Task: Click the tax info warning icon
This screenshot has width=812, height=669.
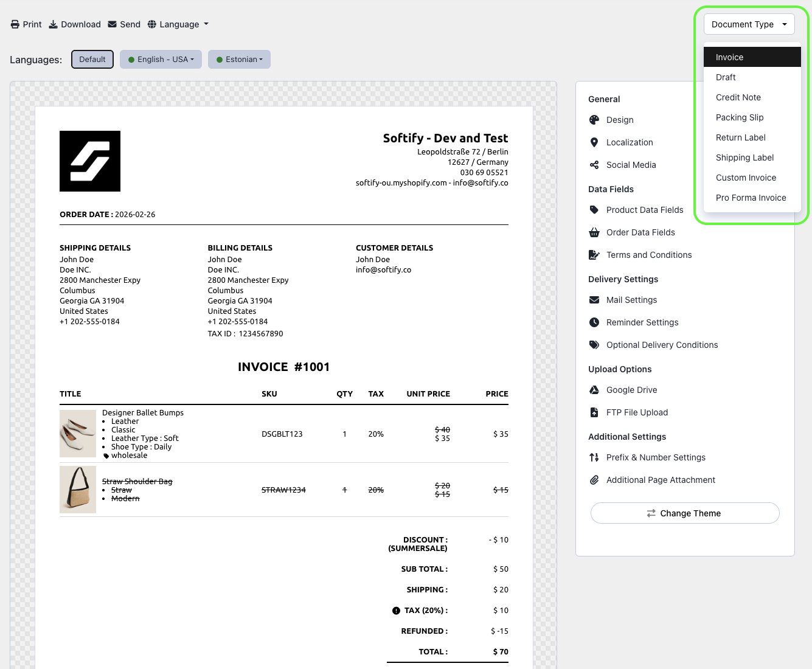Action: tap(396, 611)
